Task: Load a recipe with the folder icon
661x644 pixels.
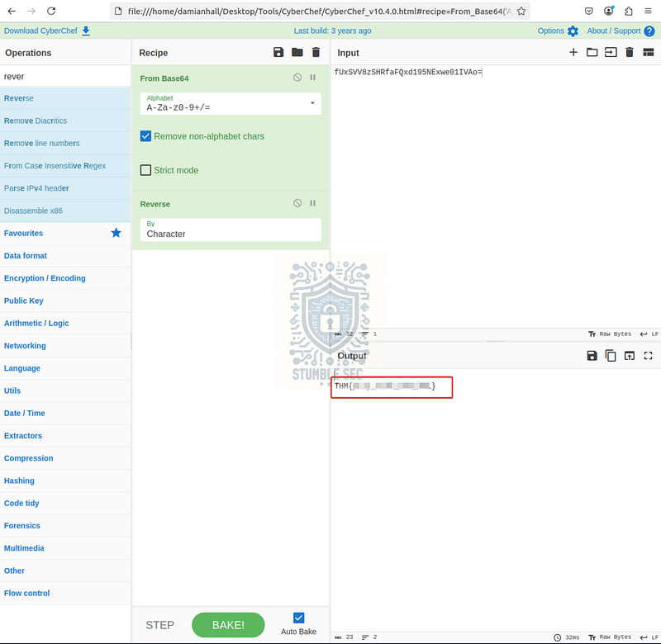Action: (x=297, y=52)
